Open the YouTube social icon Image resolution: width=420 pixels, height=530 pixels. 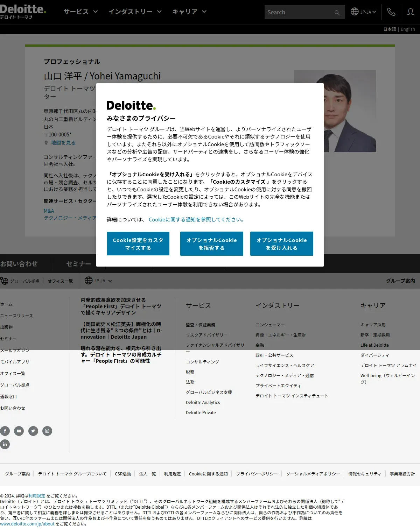point(19,431)
